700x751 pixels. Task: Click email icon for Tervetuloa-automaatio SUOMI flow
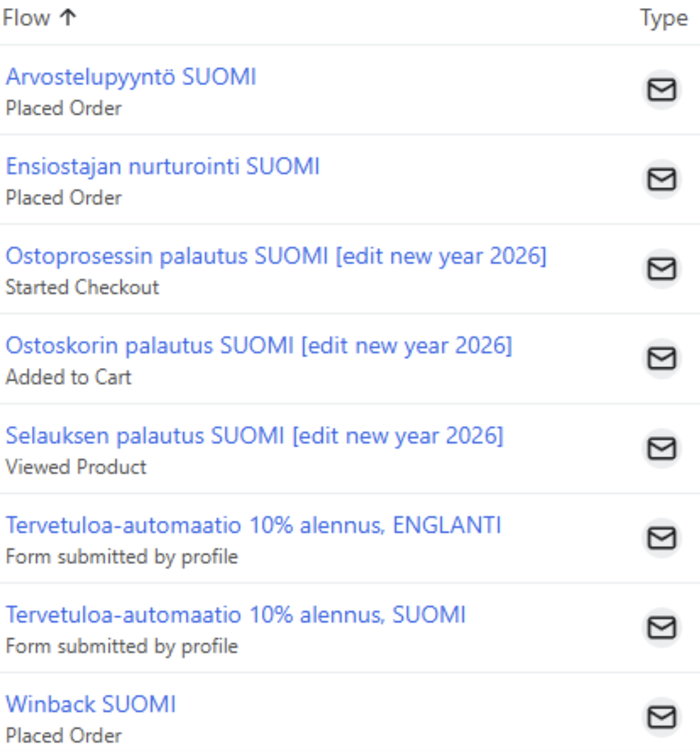tap(661, 628)
